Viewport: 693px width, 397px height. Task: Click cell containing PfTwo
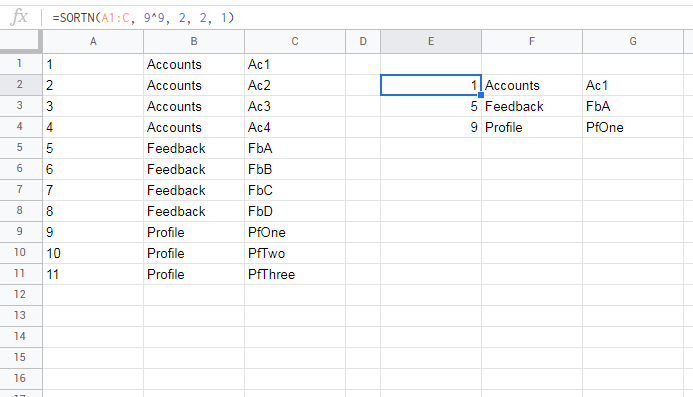coord(295,253)
